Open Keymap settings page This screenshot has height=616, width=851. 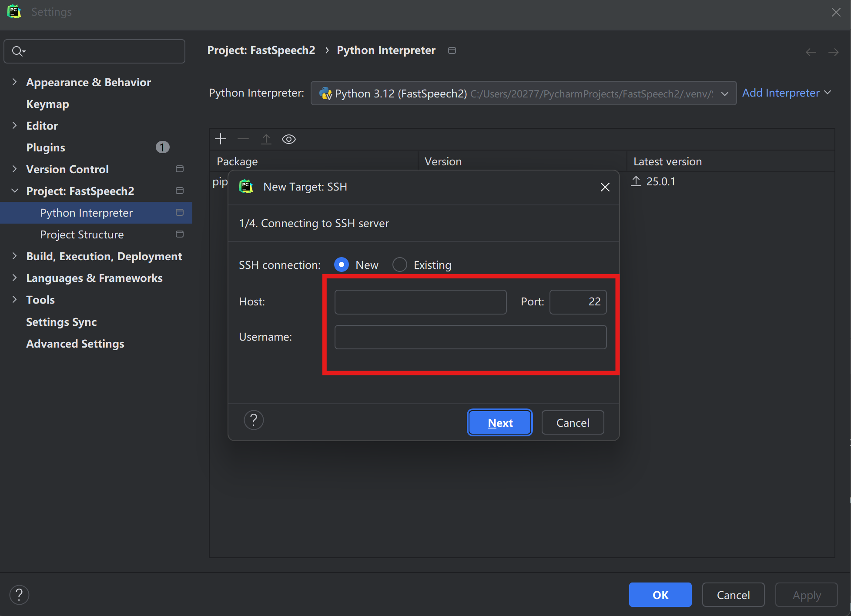[47, 104]
